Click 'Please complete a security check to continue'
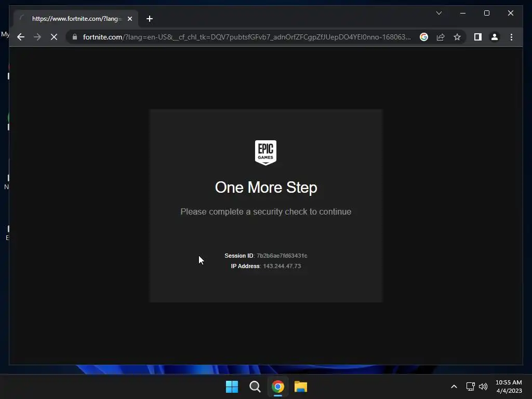Viewport: 532px width, 399px height. pyautogui.click(x=265, y=212)
